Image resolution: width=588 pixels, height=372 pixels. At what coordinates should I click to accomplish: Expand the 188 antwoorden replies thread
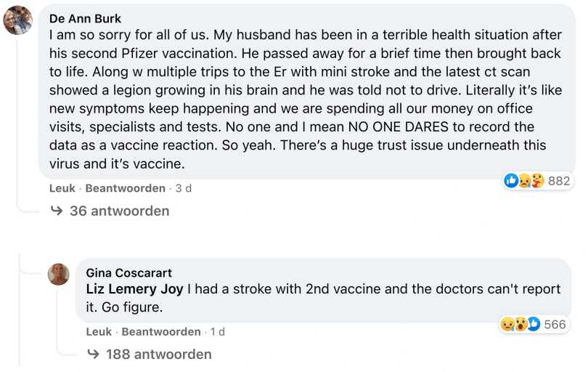coord(158,355)
